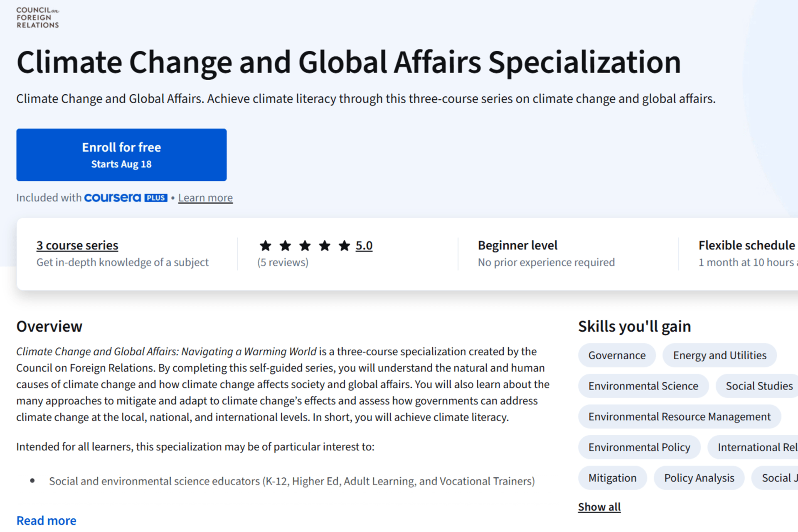The width and height of the screenshot is (798, 532).
Task: Click the first rating star icon
Action: pos(266,246)
